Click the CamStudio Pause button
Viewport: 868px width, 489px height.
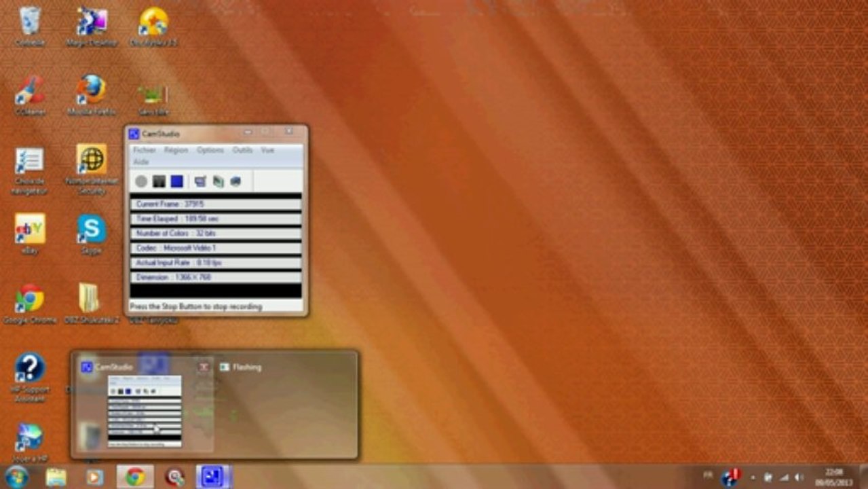[x=159, y=181]
